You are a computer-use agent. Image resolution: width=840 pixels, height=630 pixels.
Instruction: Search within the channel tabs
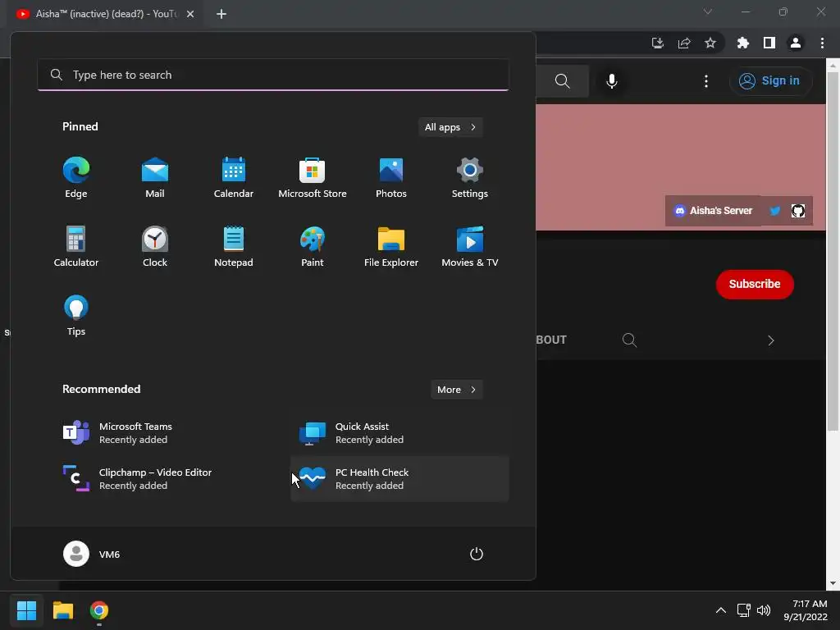point(629,340)
